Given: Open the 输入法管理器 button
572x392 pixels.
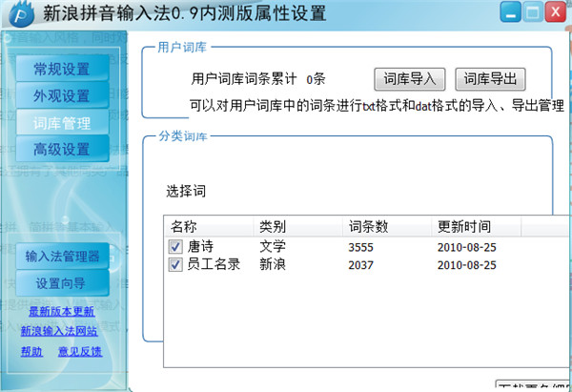Looking at the screenshot, I should pos(62,257).
